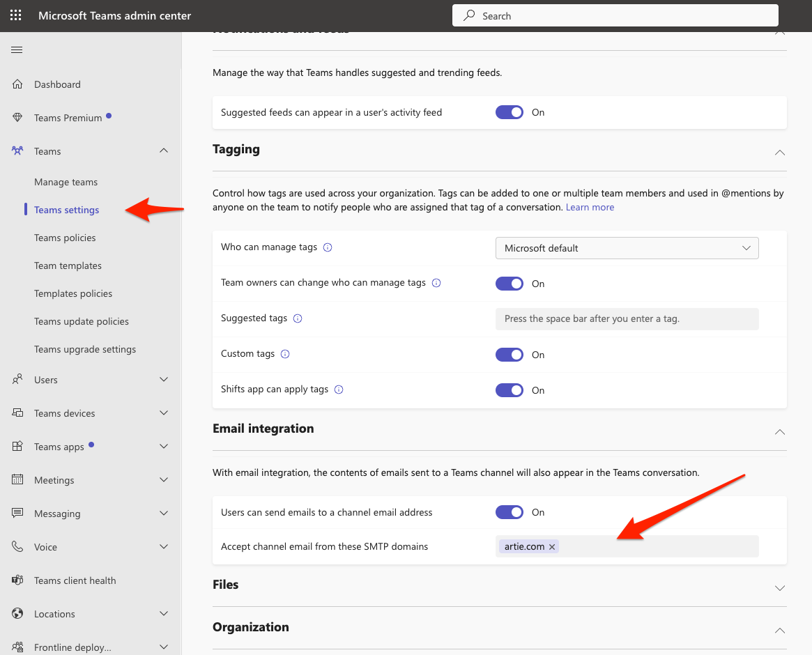Click the Voice phone icon

17,546
